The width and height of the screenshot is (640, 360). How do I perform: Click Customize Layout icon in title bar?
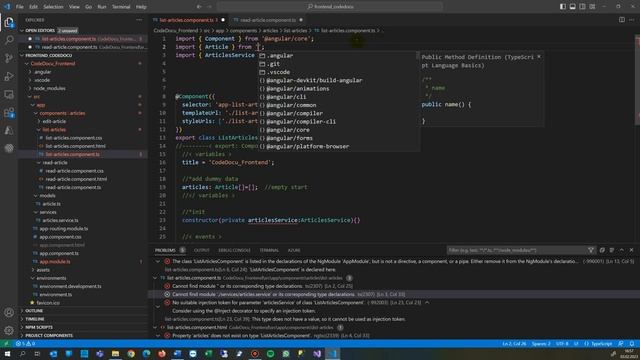click(592, 7)
